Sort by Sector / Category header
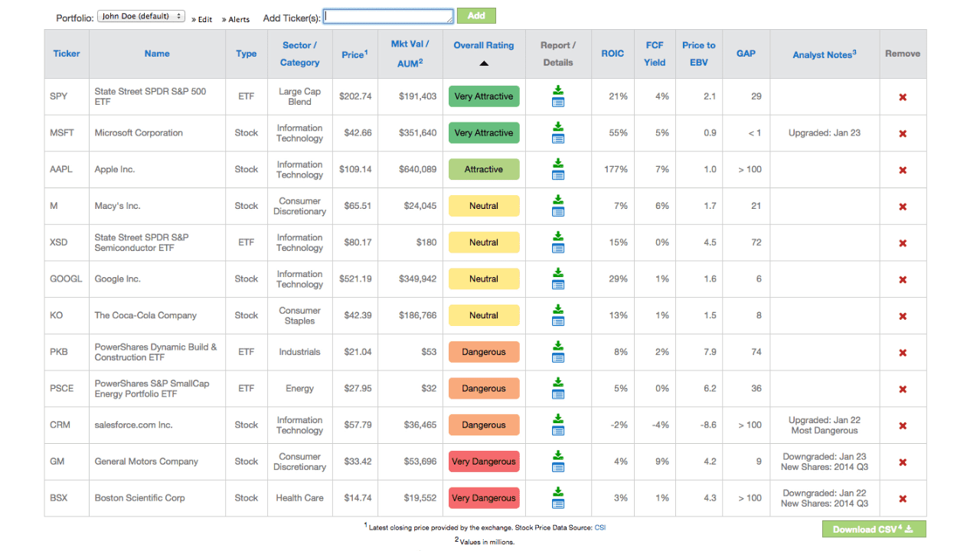The image size is (980, 551). point(299,54)
